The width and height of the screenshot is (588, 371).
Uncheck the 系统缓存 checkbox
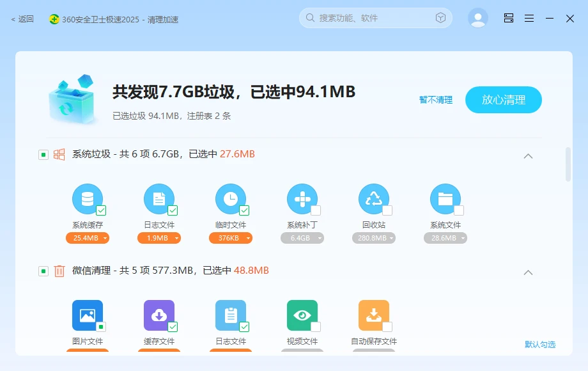click(101, 210)
